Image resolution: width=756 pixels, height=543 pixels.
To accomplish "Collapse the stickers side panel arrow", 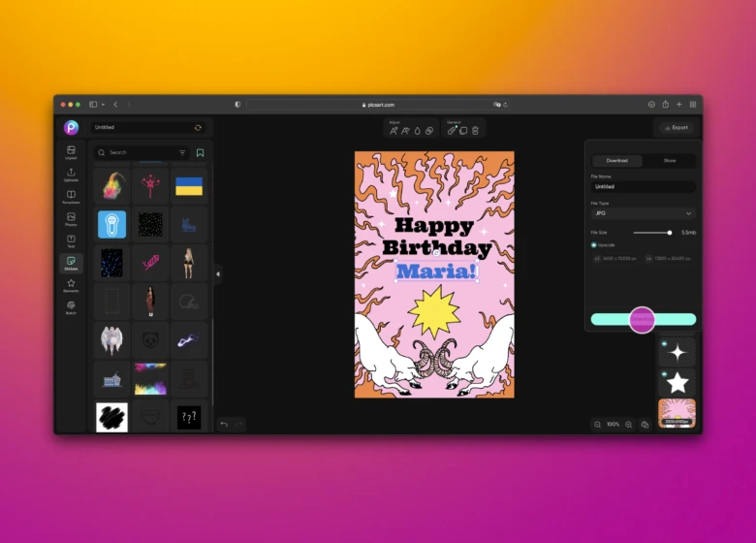I will [217, 274].
